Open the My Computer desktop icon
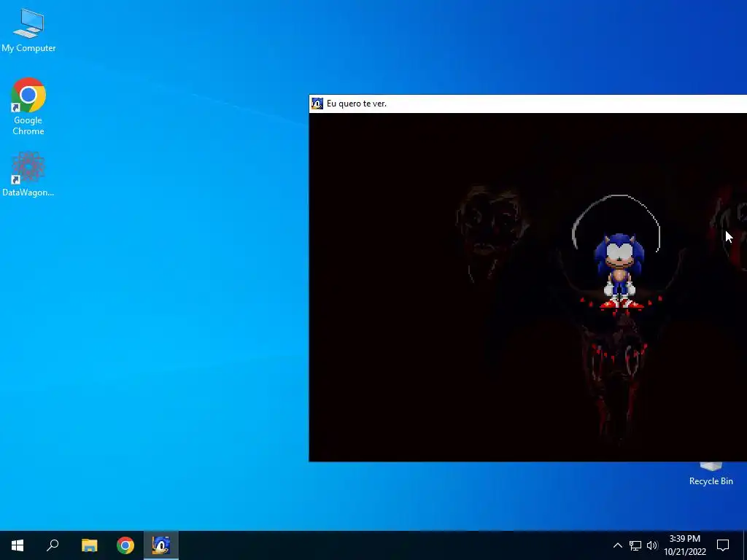The height and width of the screenshot is (560, 747). 28,29
